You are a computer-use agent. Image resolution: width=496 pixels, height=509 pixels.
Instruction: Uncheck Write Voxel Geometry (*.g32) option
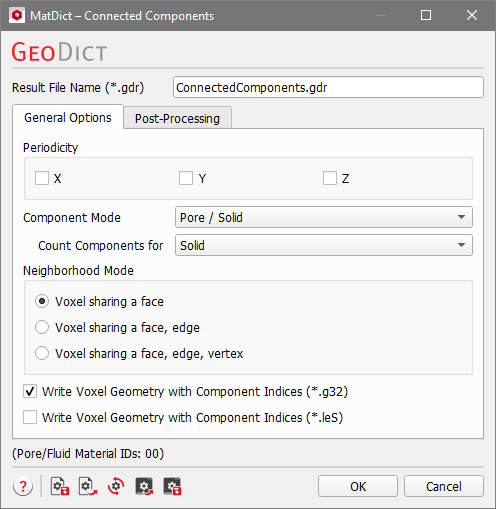[30, 391]
